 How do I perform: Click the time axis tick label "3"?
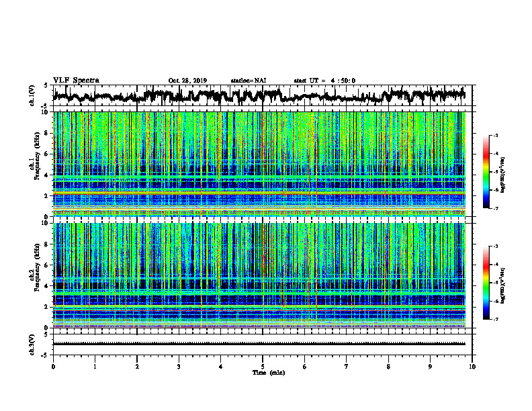[179, 367]
